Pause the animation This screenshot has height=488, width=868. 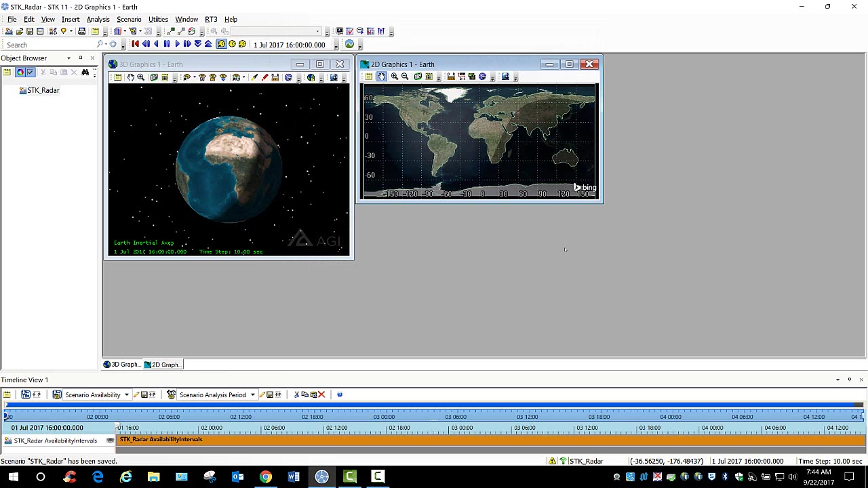(167, 44)
